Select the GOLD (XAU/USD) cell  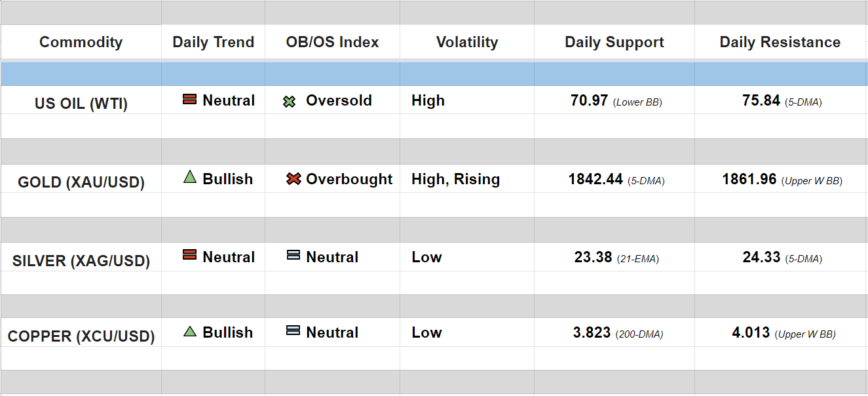[x=81, y=182]
